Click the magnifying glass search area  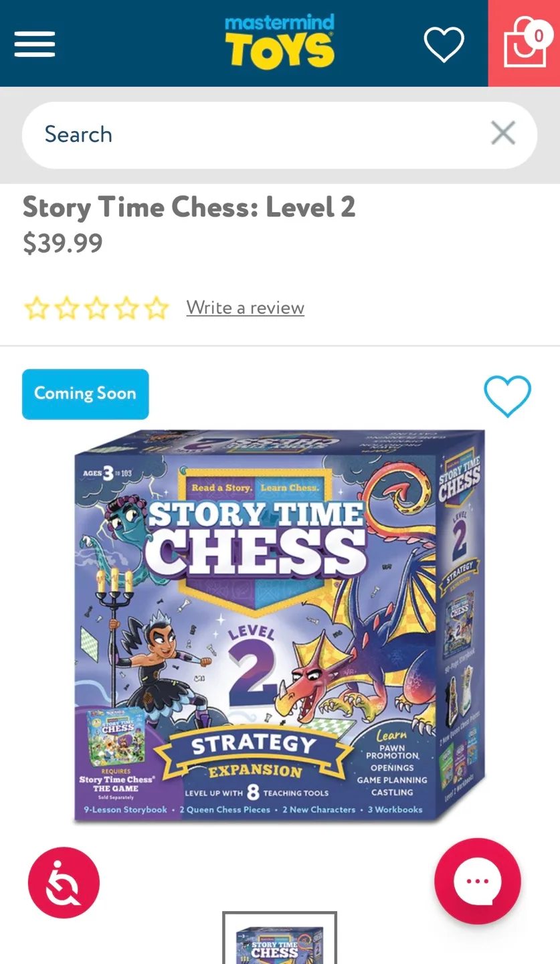click(279, 135)
